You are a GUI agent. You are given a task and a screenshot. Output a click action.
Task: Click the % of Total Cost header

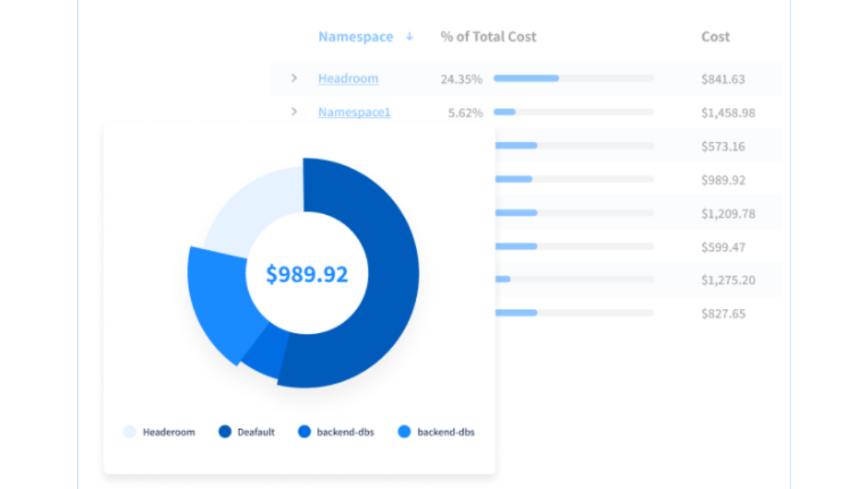(x=488, y=37)
